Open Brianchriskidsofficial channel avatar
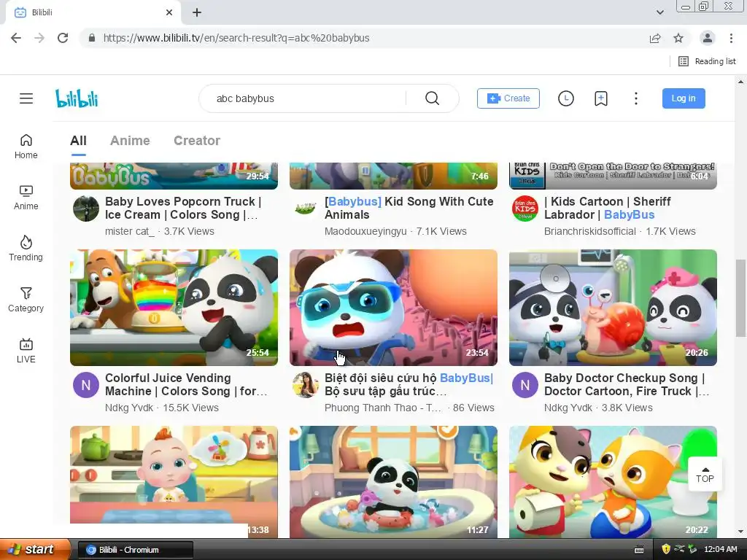 click(525, 209)
